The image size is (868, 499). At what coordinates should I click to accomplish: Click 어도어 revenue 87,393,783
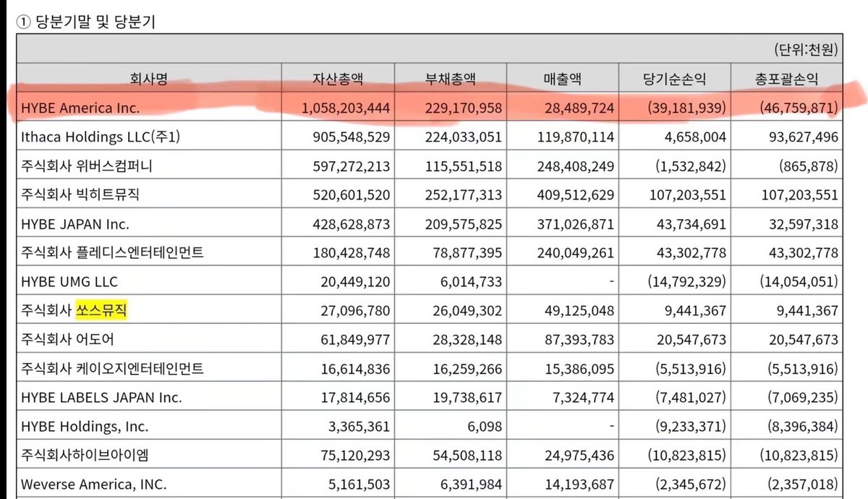point(580,340)
